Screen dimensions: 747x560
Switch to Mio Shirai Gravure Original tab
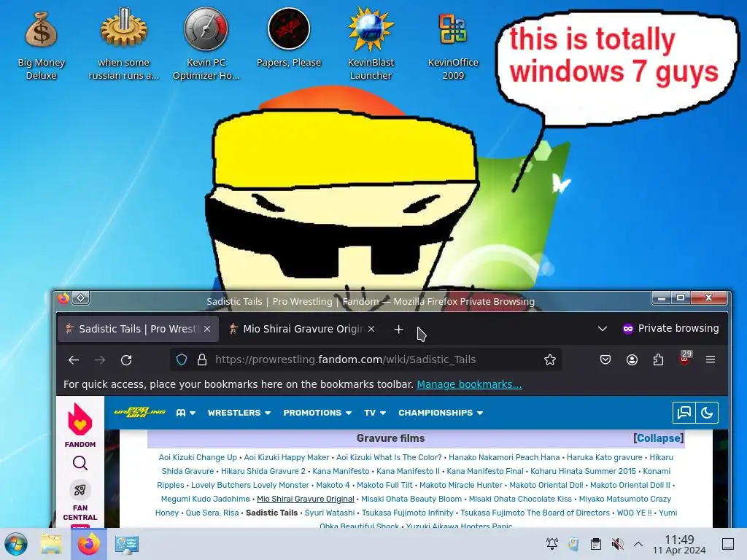(303, 329)
